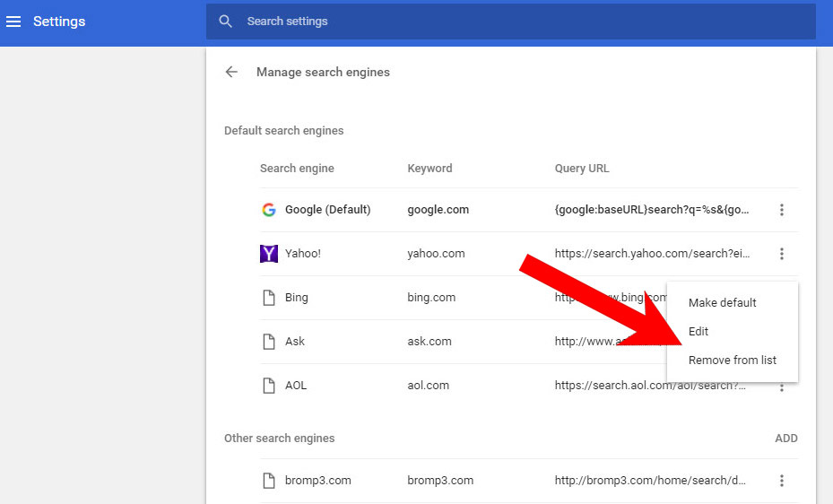Click the Yahoo search query URL

[x=653, y=254]
